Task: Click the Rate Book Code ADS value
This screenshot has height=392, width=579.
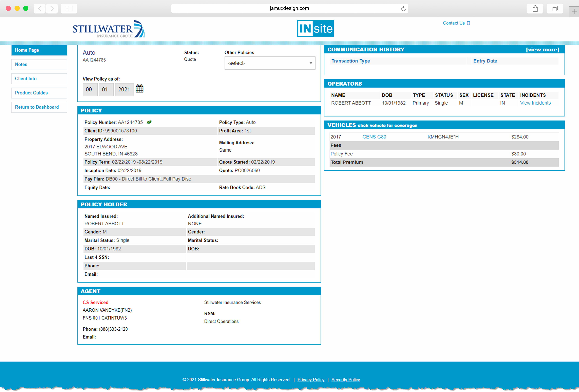Action: tap(261, 187)
